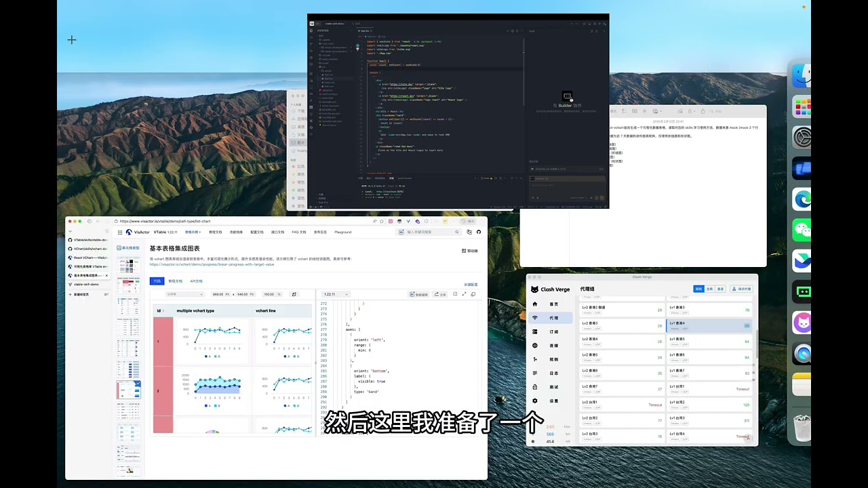Select 规则 rule mode in Clash Verge
Image resolution: width=868 pixels, height=488 pixels.
coord(698,289)
